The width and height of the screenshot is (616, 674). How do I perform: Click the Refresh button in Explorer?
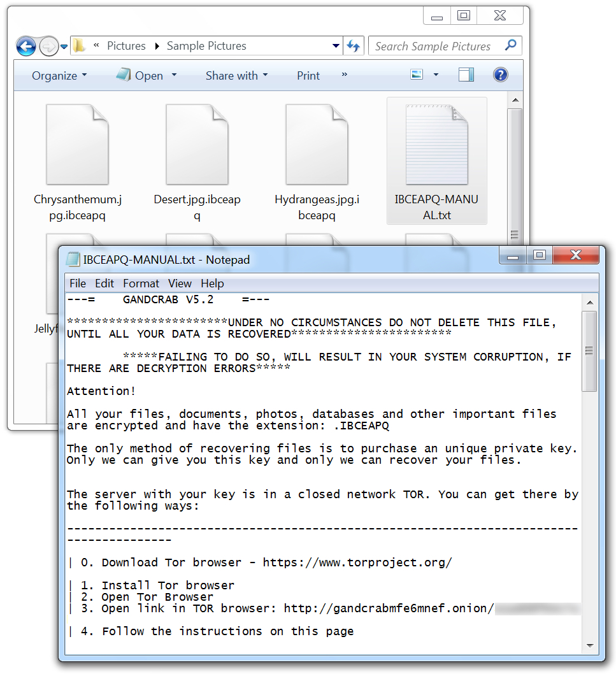coord(354,46)
